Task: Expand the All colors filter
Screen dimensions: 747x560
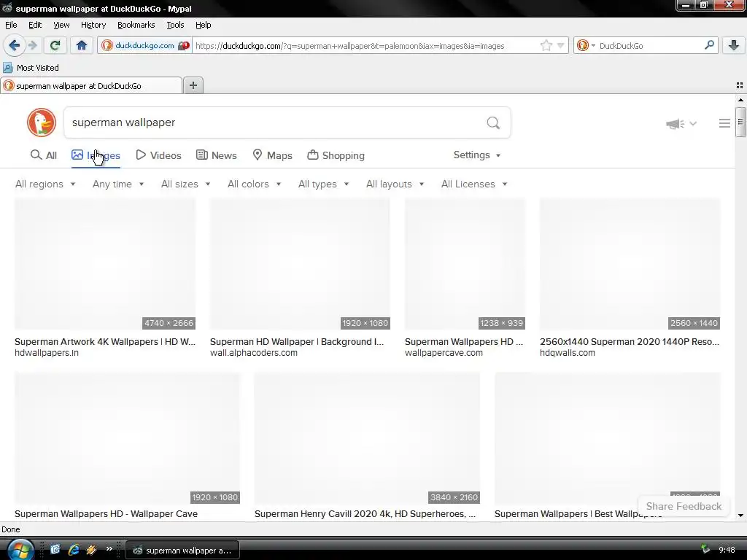Action: coord(255,184)
